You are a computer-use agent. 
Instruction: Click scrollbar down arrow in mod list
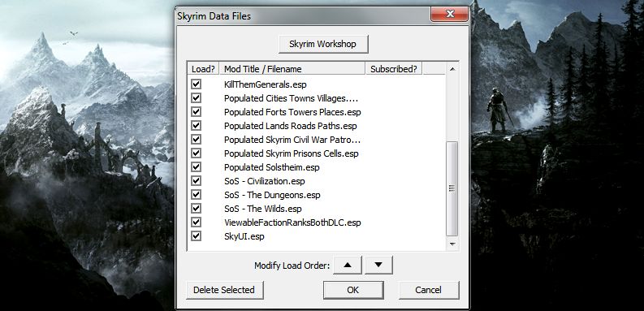[452, 244]
